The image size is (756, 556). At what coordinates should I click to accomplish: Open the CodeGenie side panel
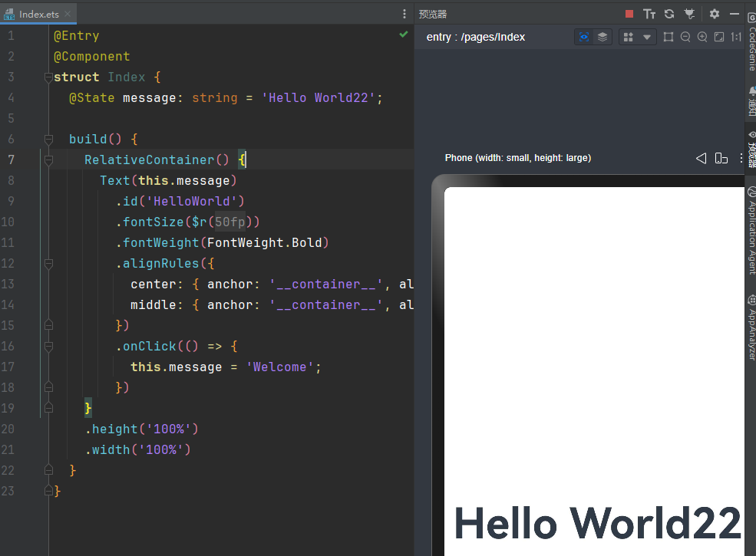tap(751, 42)
